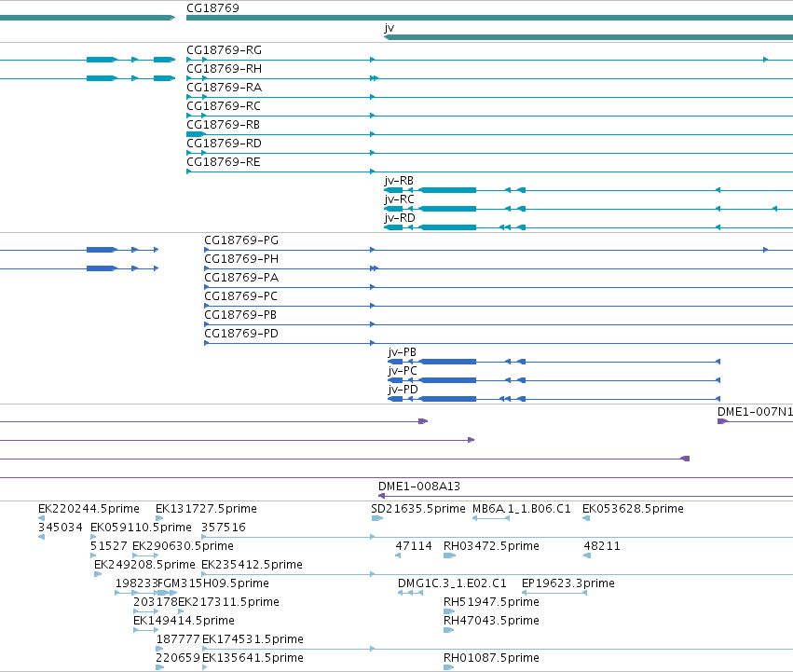Select the jv-PB protein label
Screen dimensions: 793x672
coord(403,352)
